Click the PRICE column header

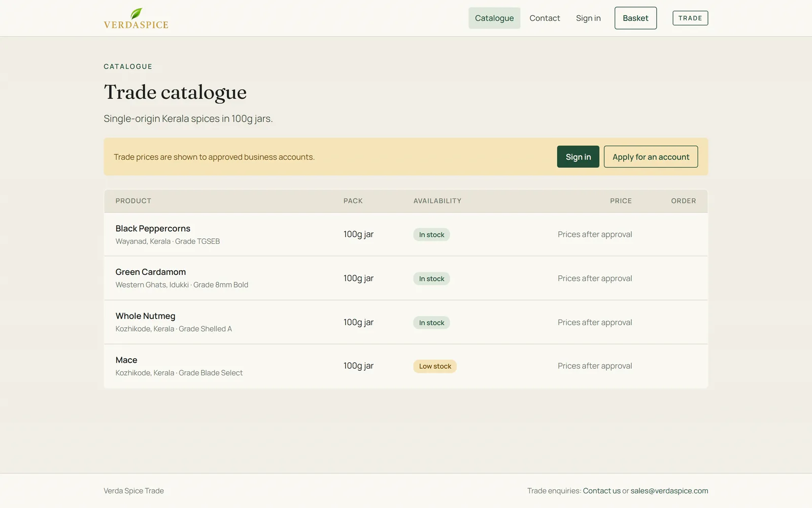point(621,201)
